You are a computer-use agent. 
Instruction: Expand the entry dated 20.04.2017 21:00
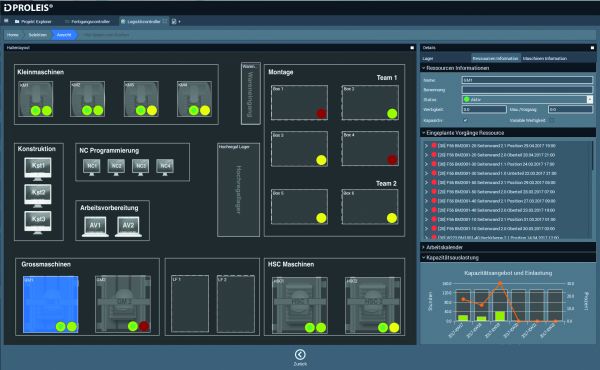[x=426, y=155]
